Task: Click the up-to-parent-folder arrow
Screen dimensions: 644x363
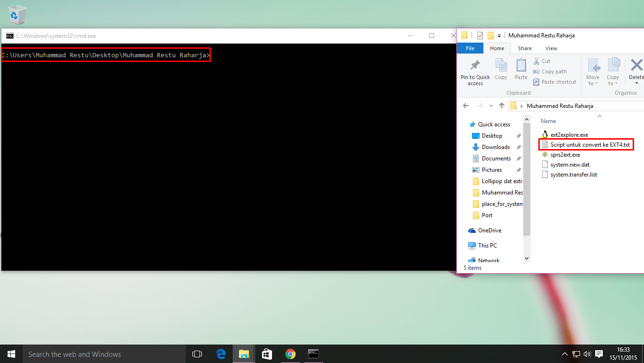Action: [x=502, y=106]
